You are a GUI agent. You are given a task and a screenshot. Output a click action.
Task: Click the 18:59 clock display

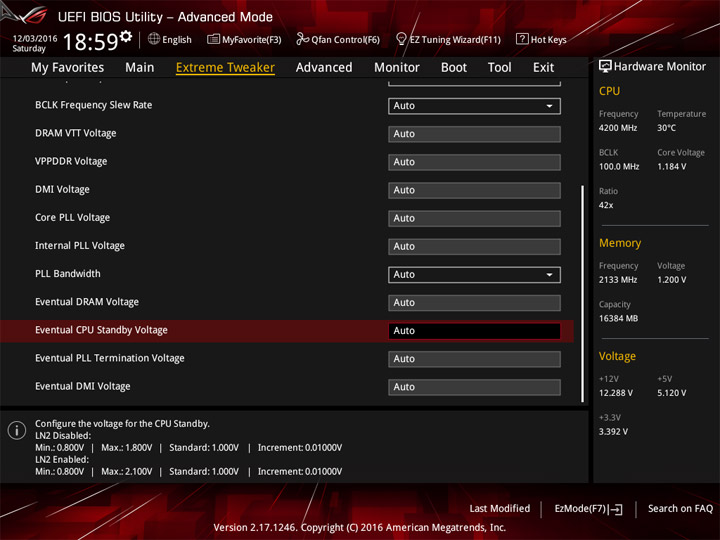91,42
